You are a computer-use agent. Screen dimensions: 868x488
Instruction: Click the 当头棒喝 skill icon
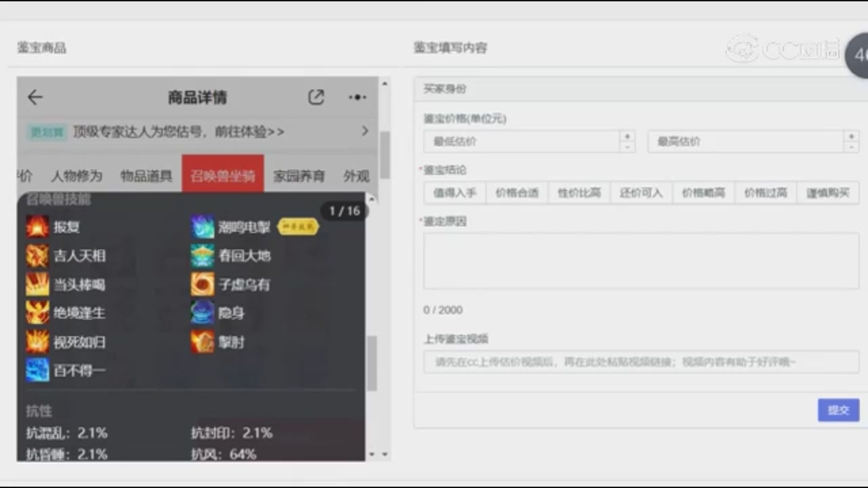[x=37, y=285]
